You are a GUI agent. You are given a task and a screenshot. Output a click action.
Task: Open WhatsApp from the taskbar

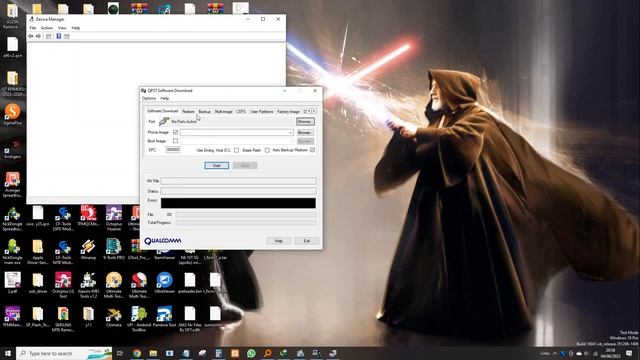pos(251,353)
